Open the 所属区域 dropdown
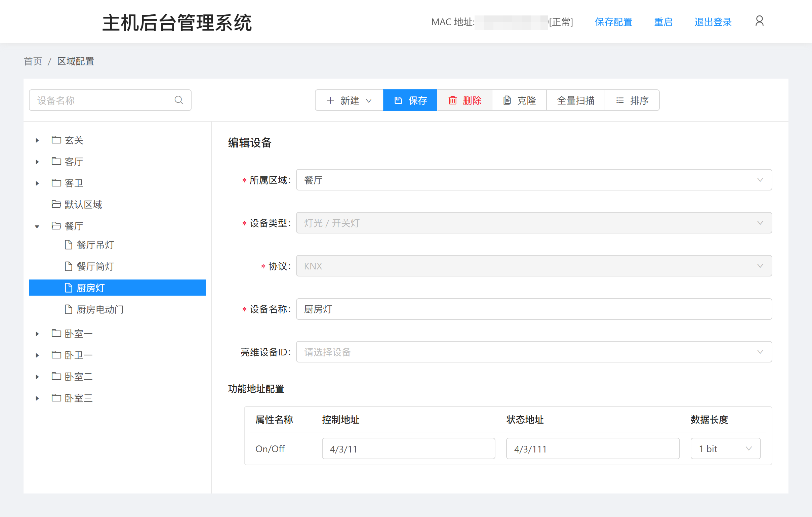 pyautogui.click(x=534, y=180)
